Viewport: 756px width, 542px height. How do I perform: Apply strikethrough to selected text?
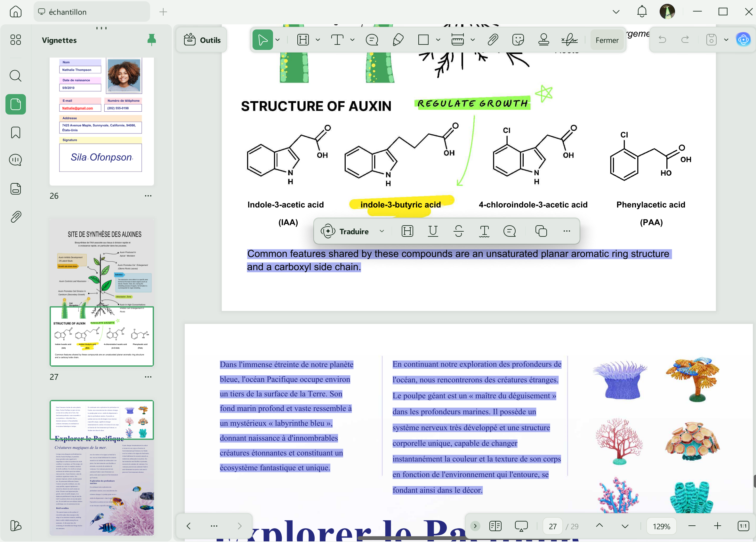458,231
